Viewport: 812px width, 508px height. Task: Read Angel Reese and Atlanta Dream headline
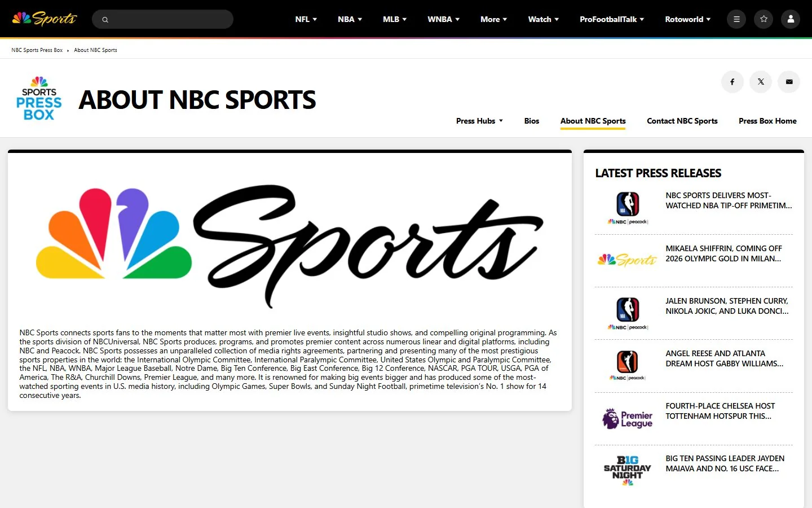pyautogui.click(x=725, y=358)
